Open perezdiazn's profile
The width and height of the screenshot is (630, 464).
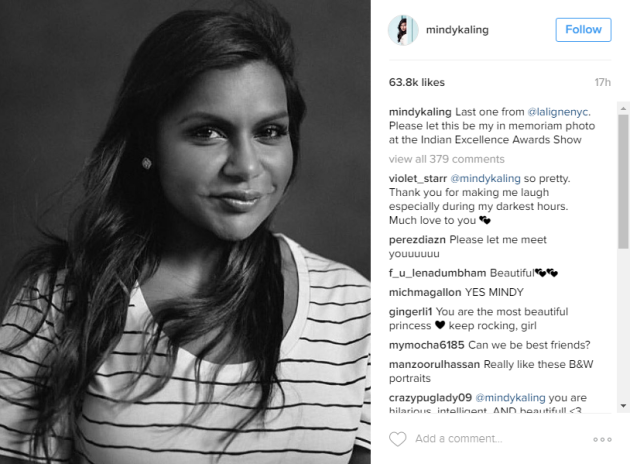(417, 240)
